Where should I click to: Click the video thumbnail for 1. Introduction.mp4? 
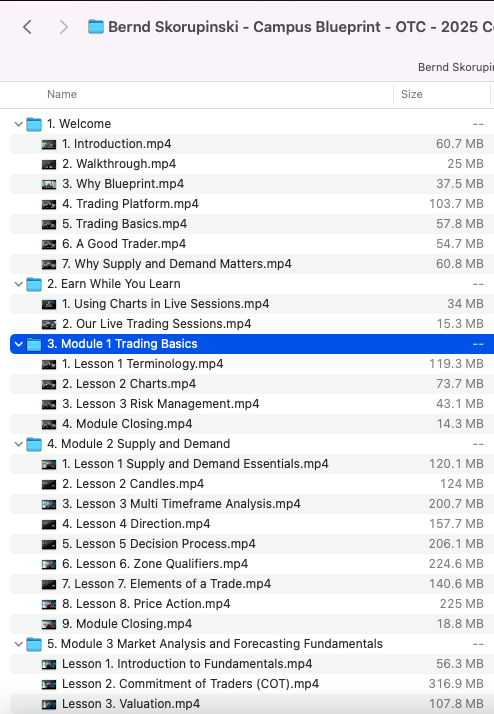coord(49,144)
